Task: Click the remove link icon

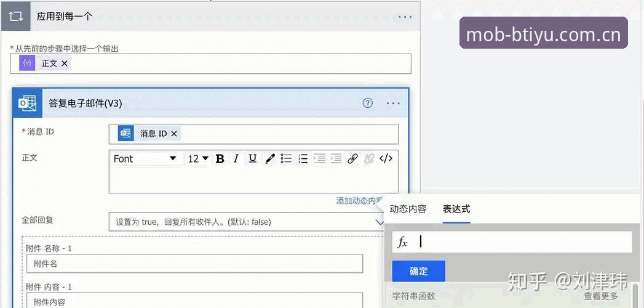Action: coord(369,159)
